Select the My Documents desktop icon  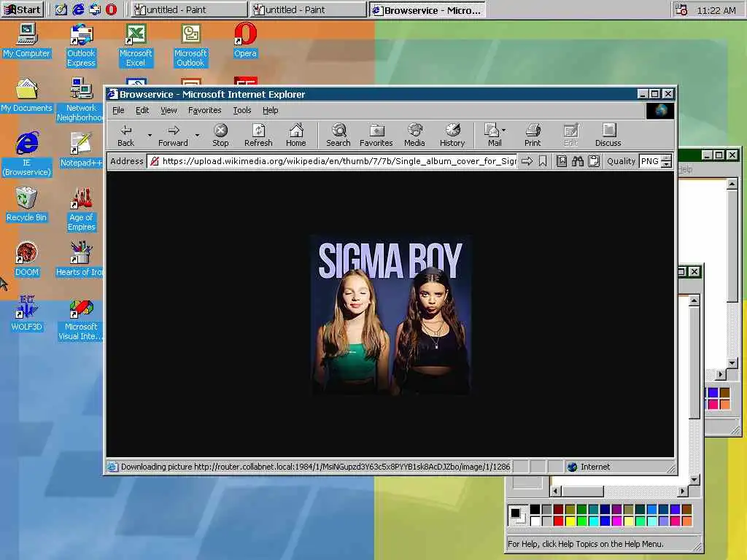[26, 95]
